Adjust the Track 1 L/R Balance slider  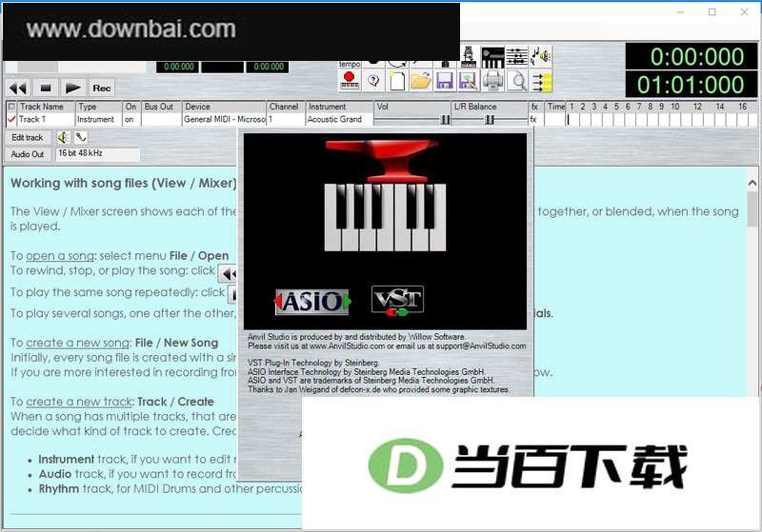pos(490,119)
